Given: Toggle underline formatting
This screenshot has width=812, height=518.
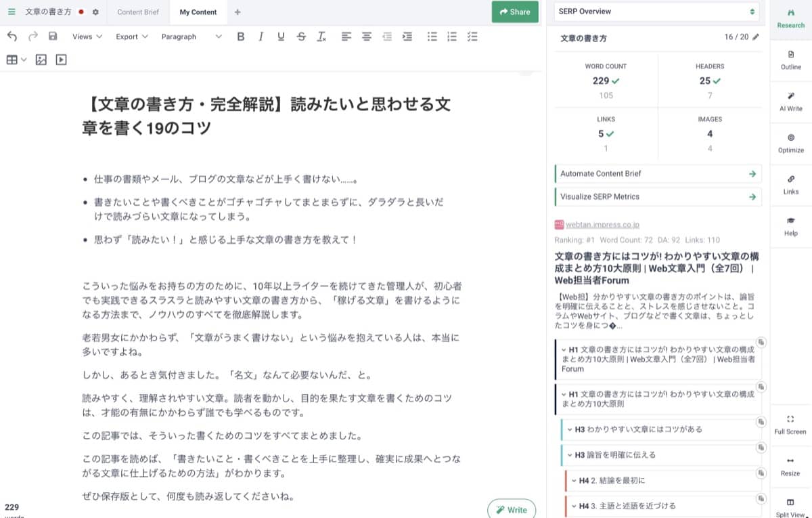Looking at the screenshot, I should pyautogui.click(x=281, y=37).
